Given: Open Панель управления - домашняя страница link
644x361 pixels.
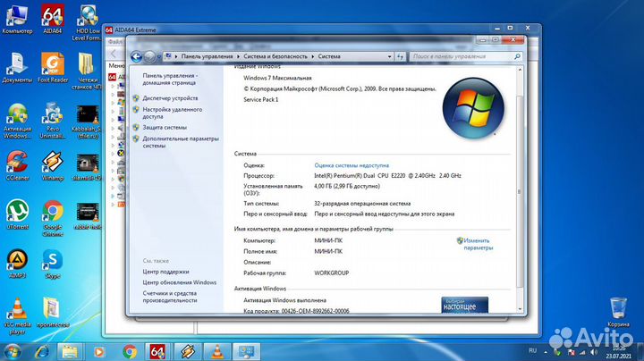Looking at the screenshot, I should 170,80.
